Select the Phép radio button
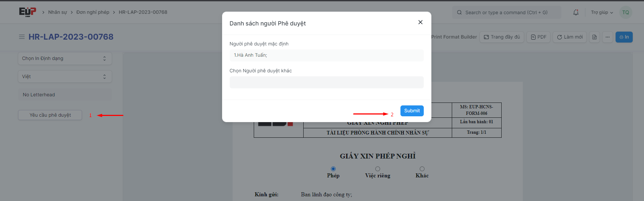Screen dimensions: 644x201 [x=333, y=169]
